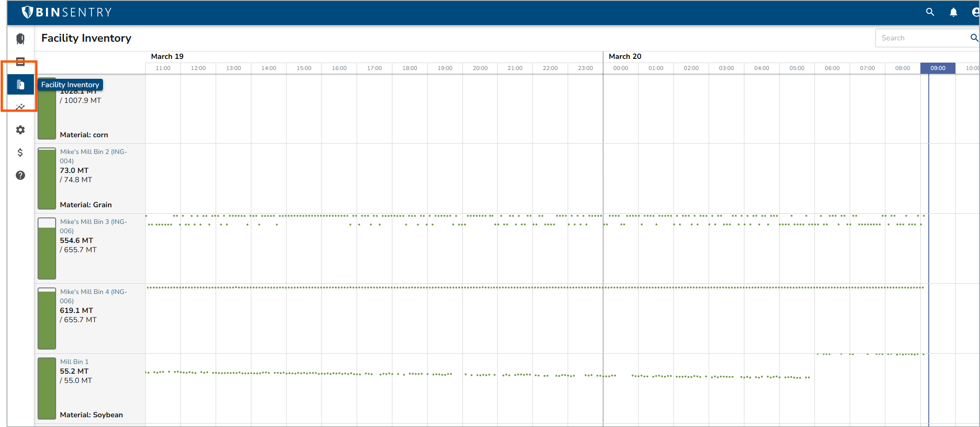Open the billing dollar icon
Image resolution: width=980 pixels, height=427 pixels.
20,152
